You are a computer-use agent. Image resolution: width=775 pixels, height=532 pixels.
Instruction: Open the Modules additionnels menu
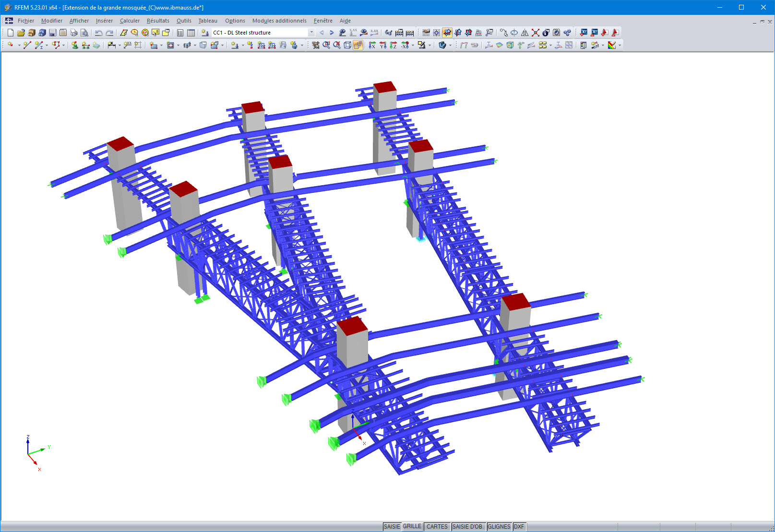tap(279, 21)
